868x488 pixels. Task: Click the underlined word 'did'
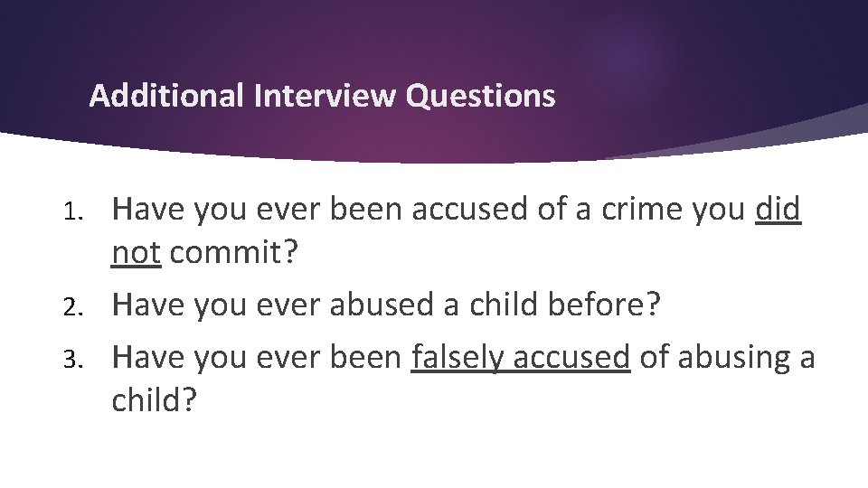(778, 210)
